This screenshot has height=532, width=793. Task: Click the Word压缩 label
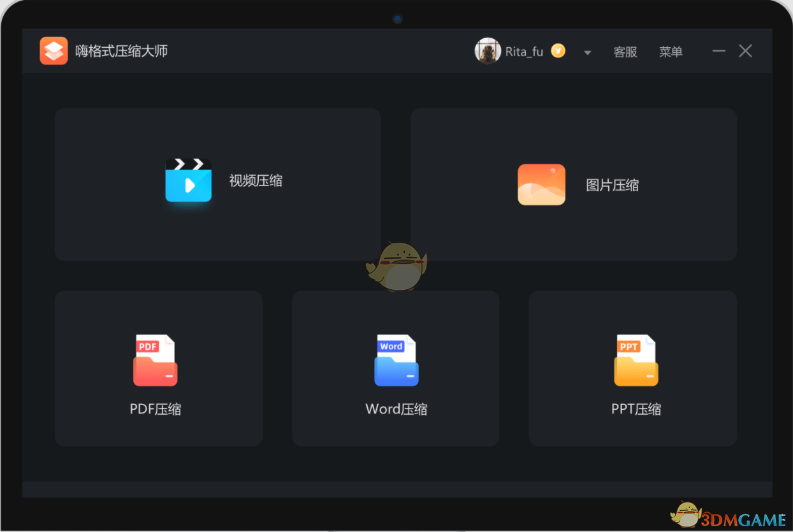[x=395, y=408]
